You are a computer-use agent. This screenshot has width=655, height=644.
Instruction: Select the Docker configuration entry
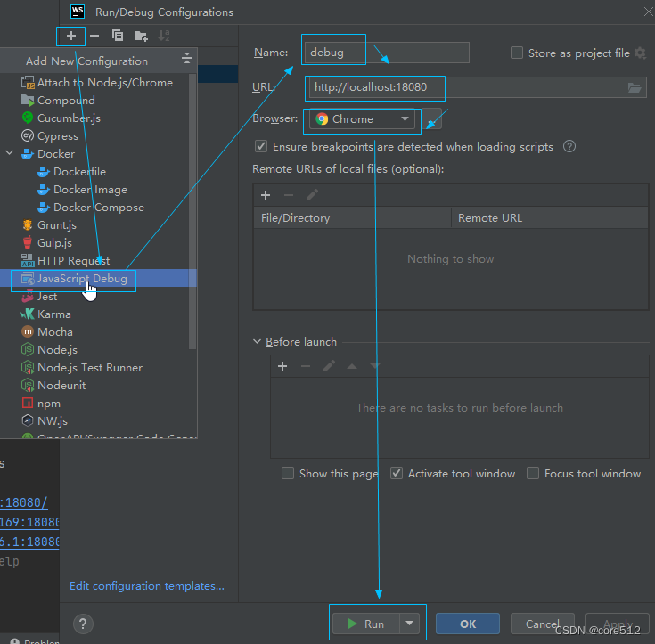[48, 154]
